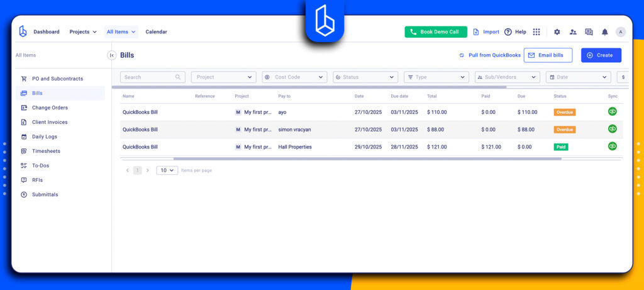Open the All Items dropdown
This screenshot has width=644, height=290.
click(x=121, y=31)
